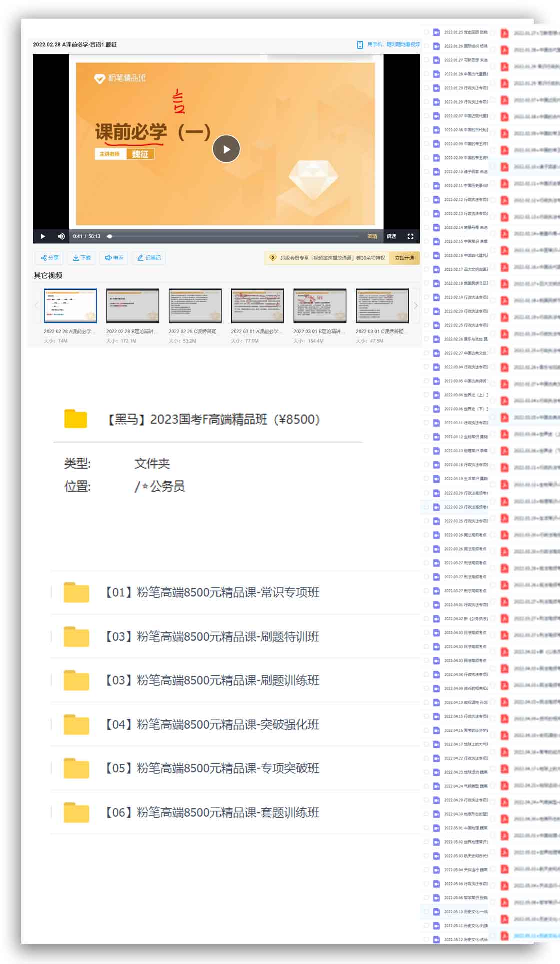Viewport: 560px width, 964px height.
Task: Tick the checkbox for file 2022.03.12
Action: pos(426,437)
